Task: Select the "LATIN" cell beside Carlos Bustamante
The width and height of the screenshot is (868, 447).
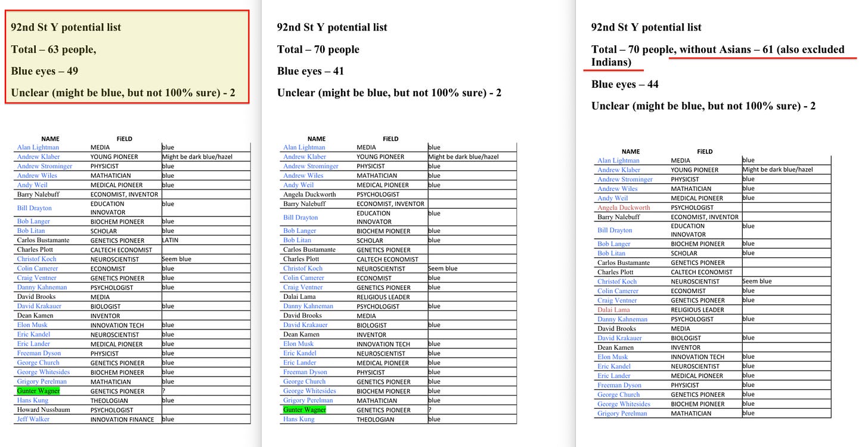Action: [170, 241]
